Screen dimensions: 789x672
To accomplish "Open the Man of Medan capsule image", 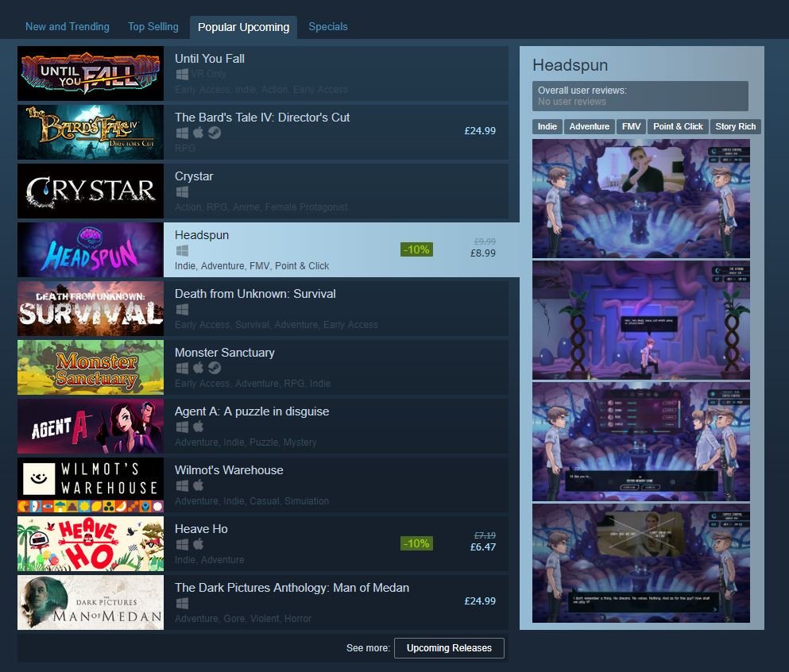I will point(91,603).
